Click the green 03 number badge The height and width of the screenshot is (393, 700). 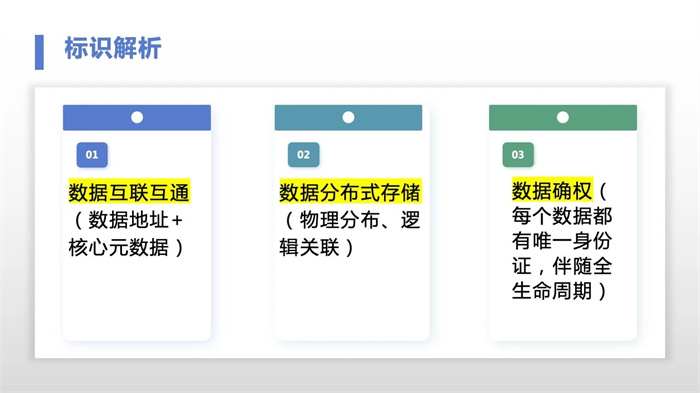click(518, 155)
